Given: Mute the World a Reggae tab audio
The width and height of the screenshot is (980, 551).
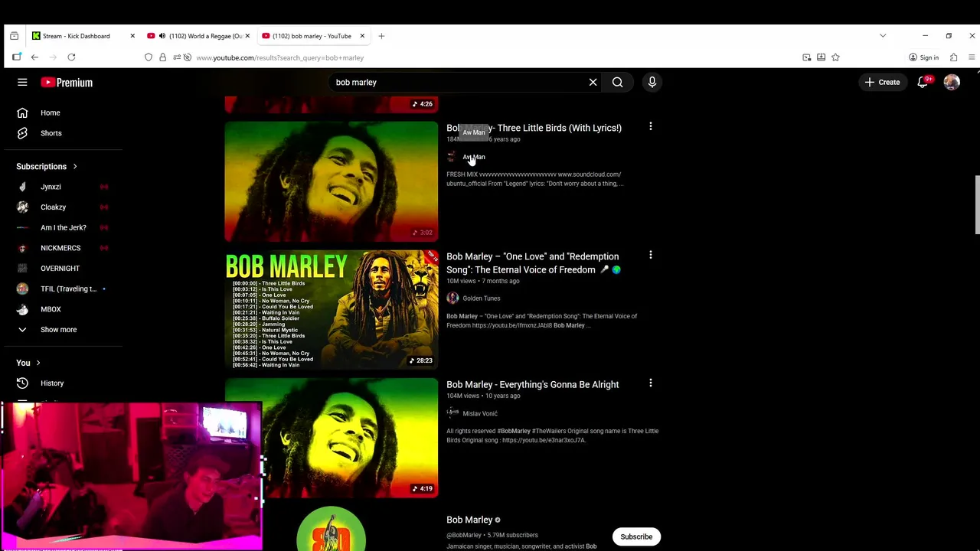Looking at the screenshot, I should pos(162,36).
